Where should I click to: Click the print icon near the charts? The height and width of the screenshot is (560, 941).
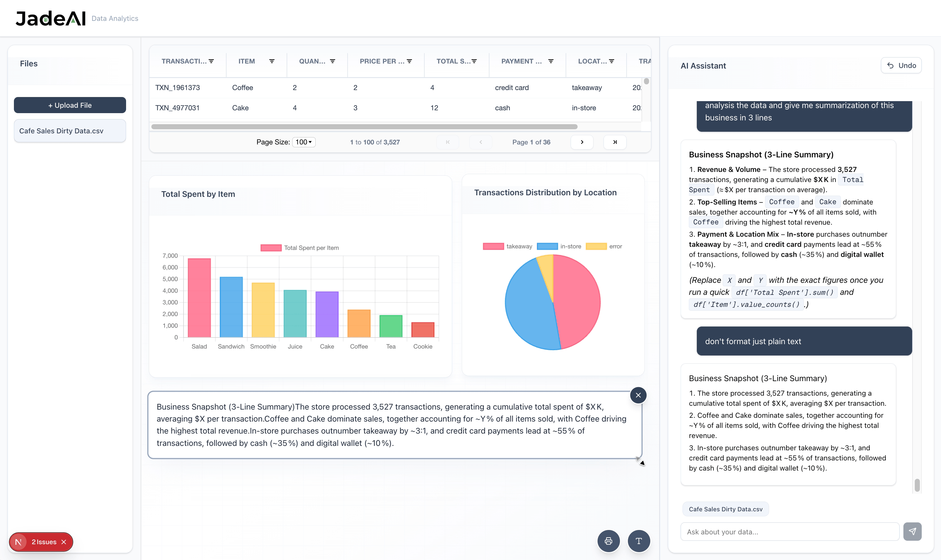point(608,541)
